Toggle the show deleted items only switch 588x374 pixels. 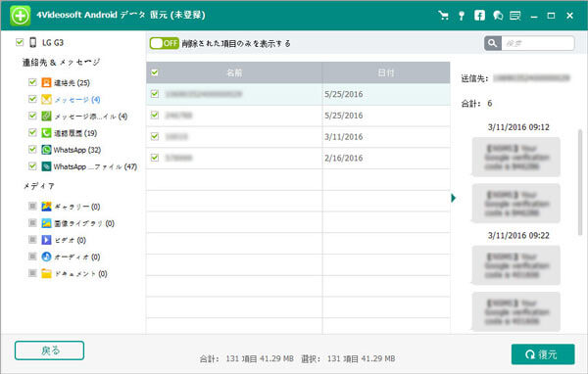[x=164, y=43]
